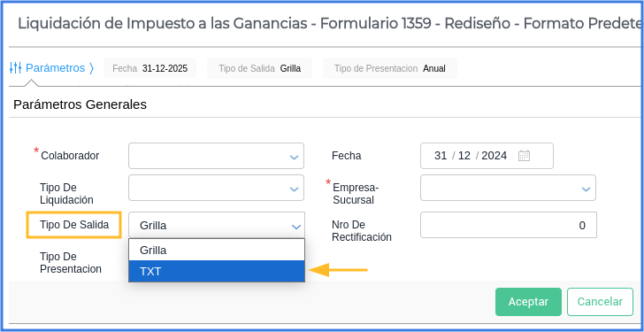Image resolution: width=644 pixels, height=332 pixels.
Task: Open the Parámetros tab label
Action: 55,68
